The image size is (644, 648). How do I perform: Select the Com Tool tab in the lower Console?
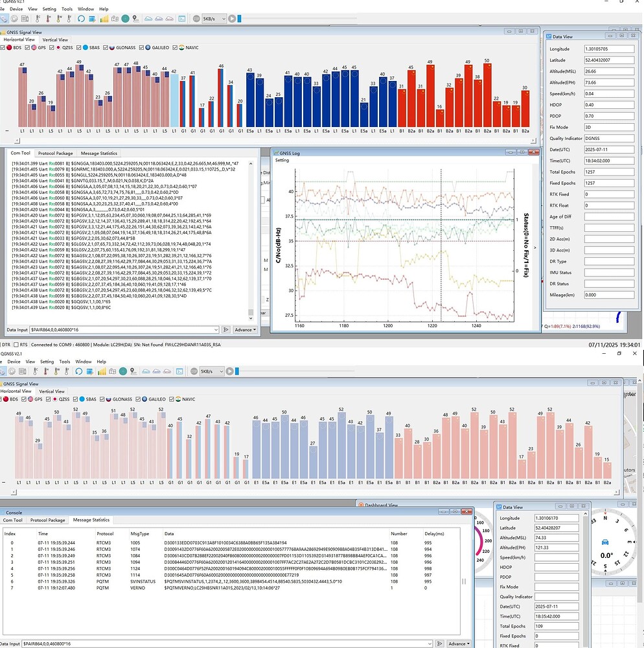tap(12, 520)
